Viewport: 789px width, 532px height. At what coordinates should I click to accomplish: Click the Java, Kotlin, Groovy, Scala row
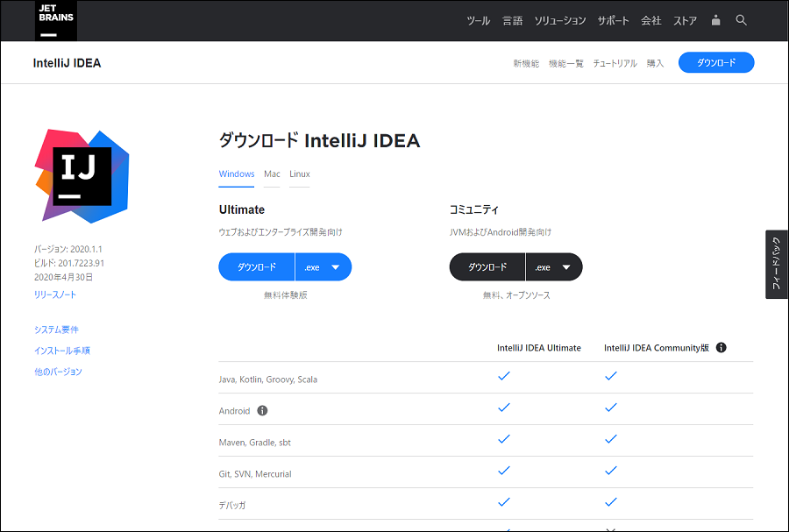click(x=486, y=378)
